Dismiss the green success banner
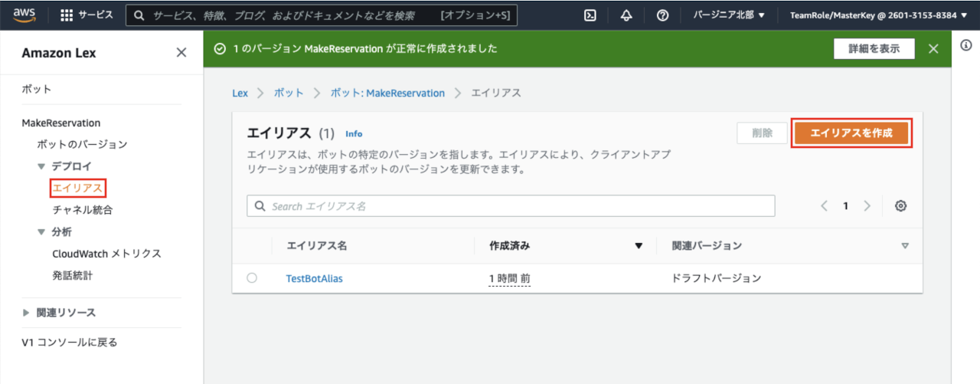 pos(933,48)
